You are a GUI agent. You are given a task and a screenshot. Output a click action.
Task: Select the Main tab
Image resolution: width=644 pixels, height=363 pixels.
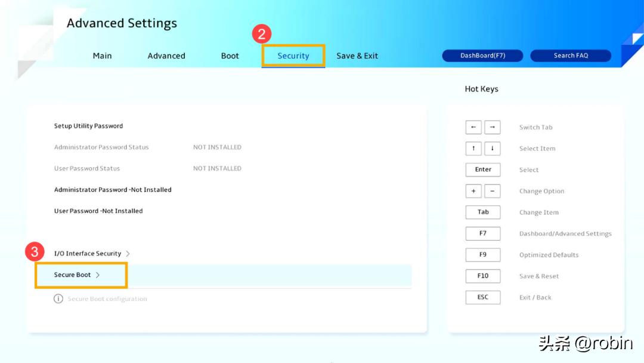[x=102, y=56]
